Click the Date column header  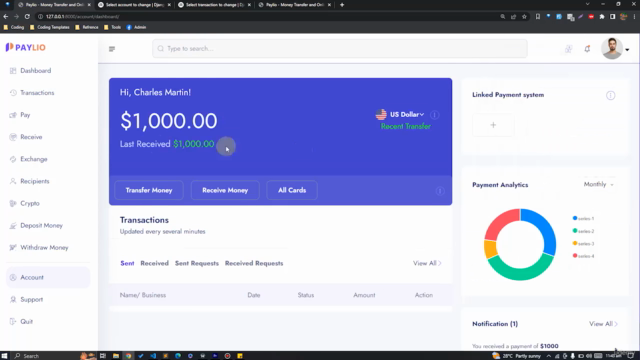[x=253, y=295]
